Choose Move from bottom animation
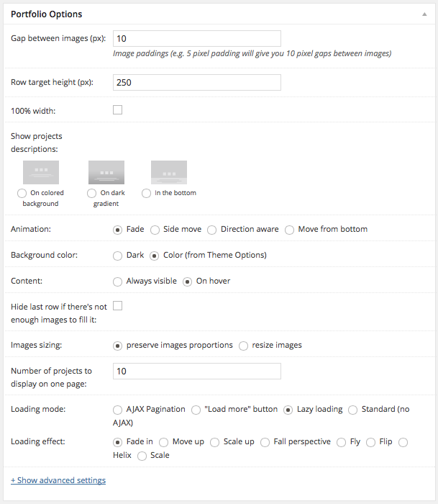The width and height of the screenshot is (438, 504). pos(289,230)
